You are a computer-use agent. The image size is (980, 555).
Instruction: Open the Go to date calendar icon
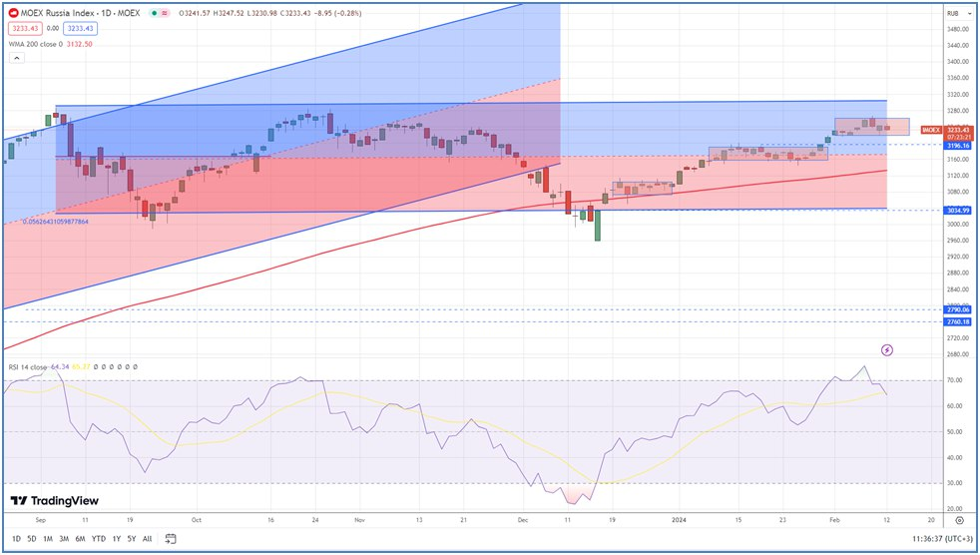pos(170,539)
